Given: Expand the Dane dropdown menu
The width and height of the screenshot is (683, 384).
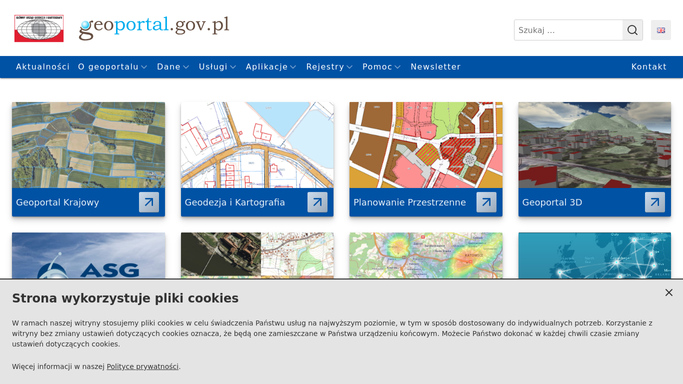Looking at the screenshot, I should coord(173,67).
